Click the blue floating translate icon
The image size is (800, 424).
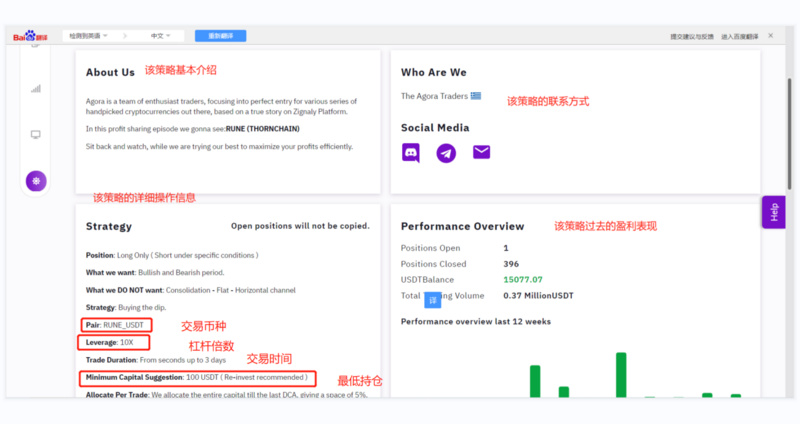pyautogui.click(x=432, y=299)
